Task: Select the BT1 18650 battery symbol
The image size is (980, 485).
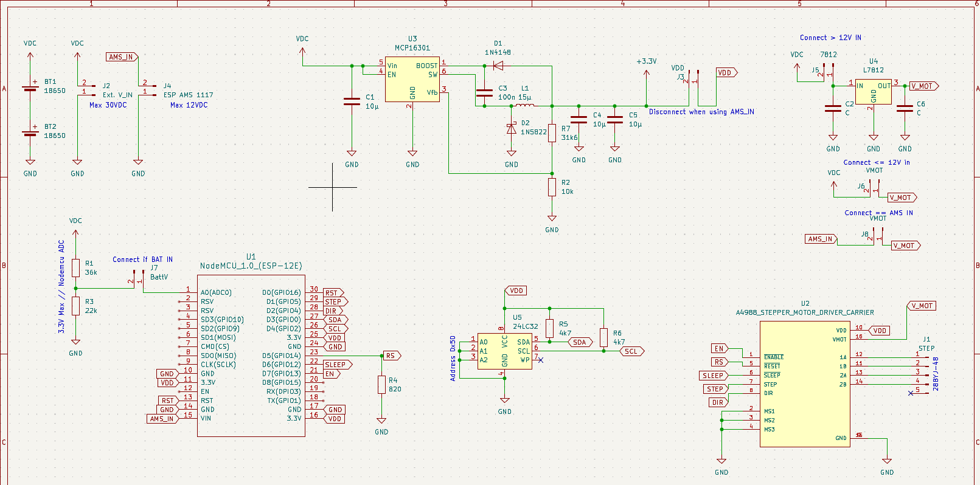Action: click(30, 88)
